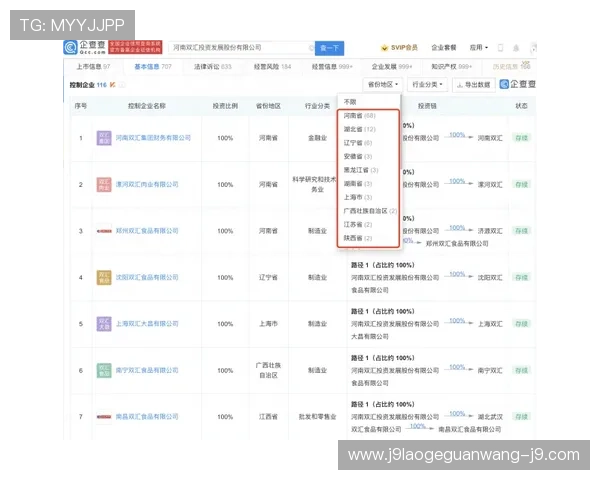Image resolution: width=600 pixels, height=480 pixels.
Task: Switch to the 知识产权 tab
Action: pyautogui.click(x=452, y=67)
